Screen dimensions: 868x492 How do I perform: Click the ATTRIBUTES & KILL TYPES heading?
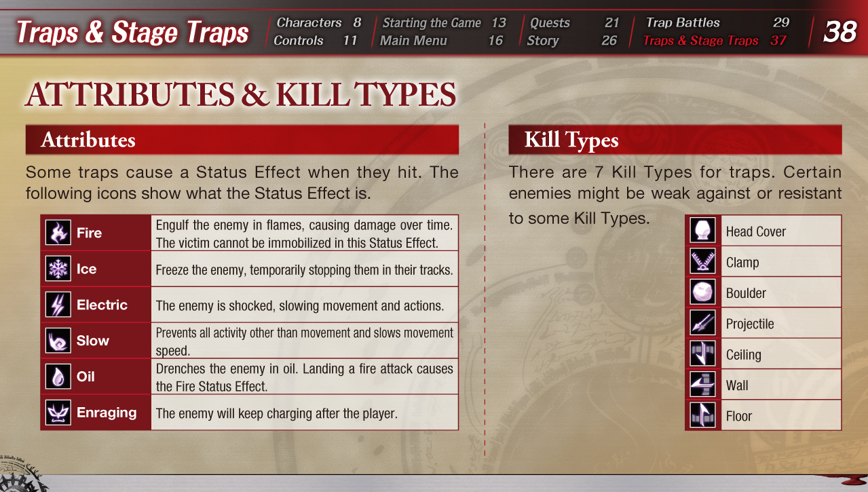(240, 94)
